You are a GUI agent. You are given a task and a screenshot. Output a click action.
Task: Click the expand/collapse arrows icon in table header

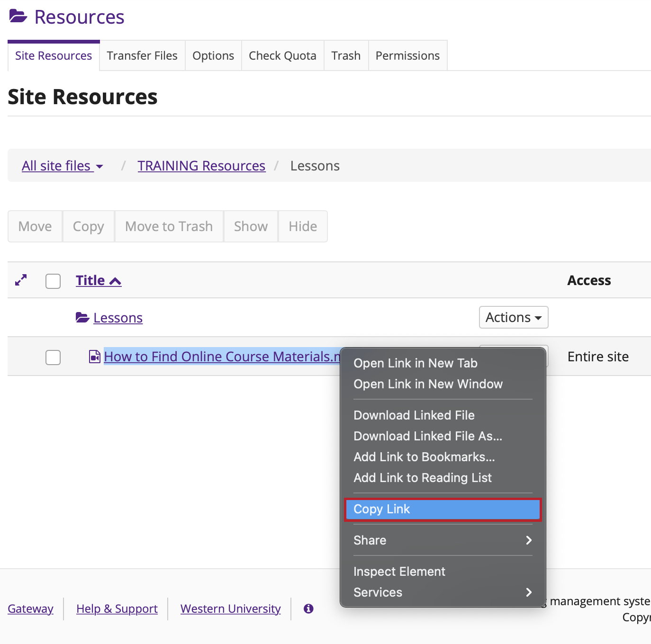21,280
